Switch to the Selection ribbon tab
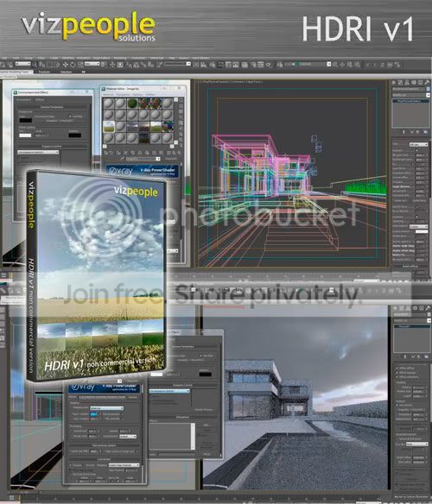The height and width of the screenshot is (504, 432). (66, 72)
